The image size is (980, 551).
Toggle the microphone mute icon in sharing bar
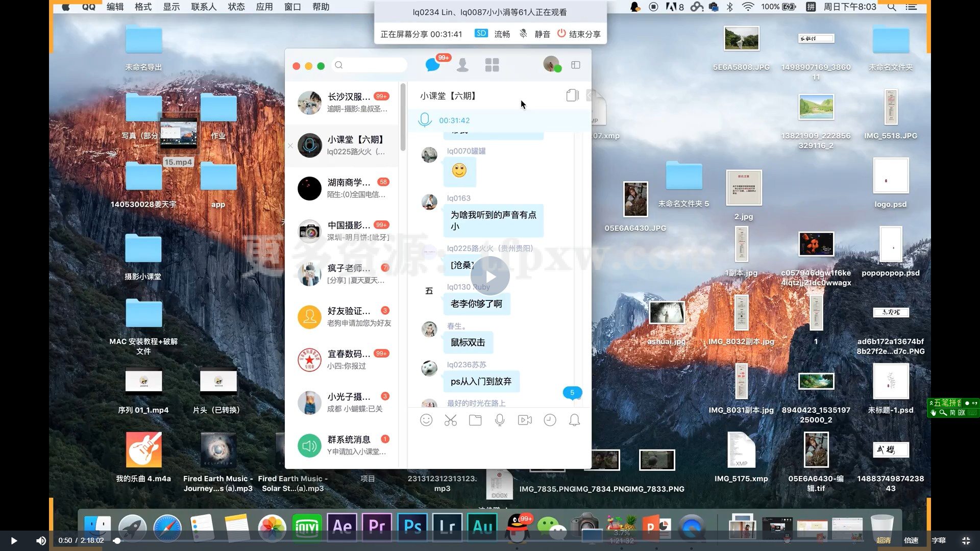pos(523,34)
